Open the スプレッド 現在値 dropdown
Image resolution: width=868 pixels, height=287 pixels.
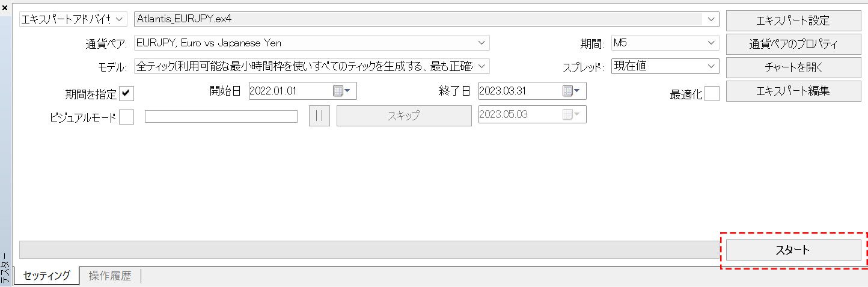point(712,66)
